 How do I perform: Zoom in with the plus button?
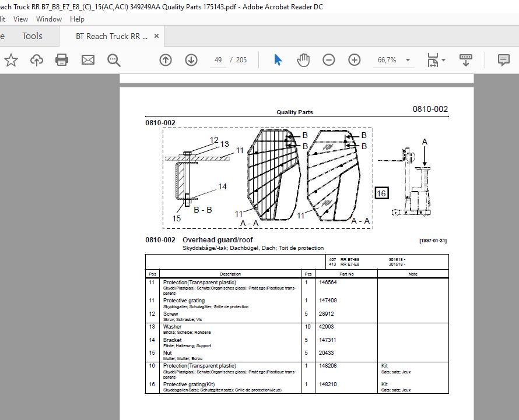click(354, 59)
